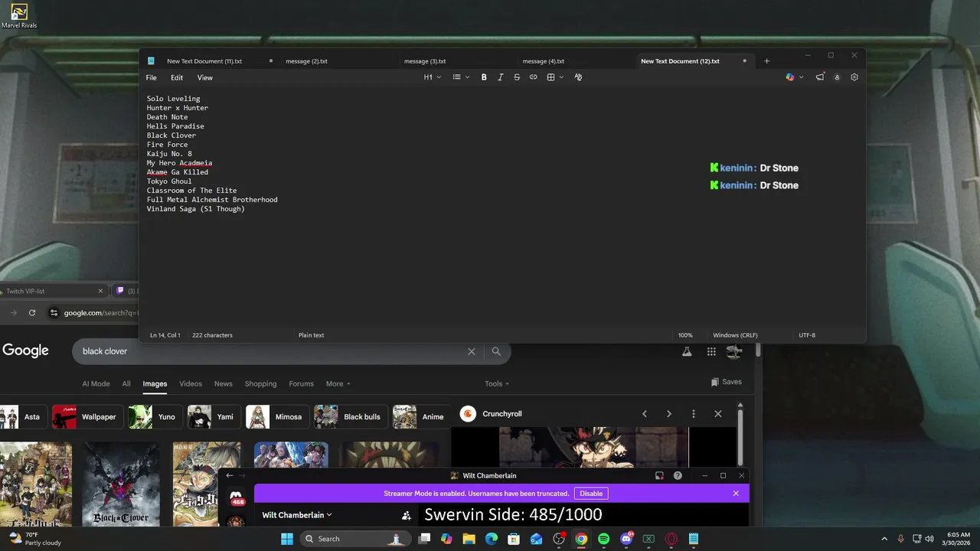
Task: Switch to message (3).txt tab
Action: [x=425, y=61]
